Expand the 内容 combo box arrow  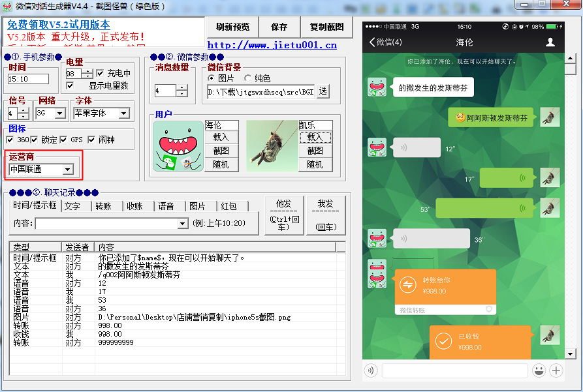(182, 223)
